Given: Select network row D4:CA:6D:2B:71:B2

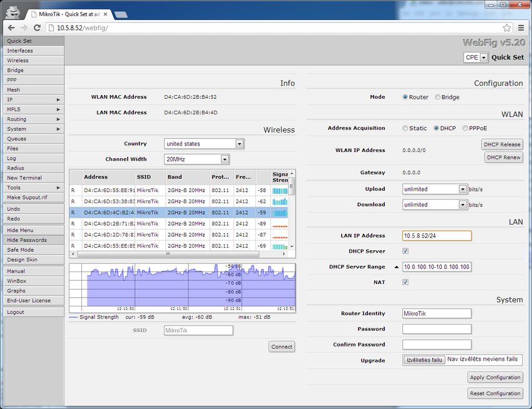Looking at the screenshot, I should 178,224.
